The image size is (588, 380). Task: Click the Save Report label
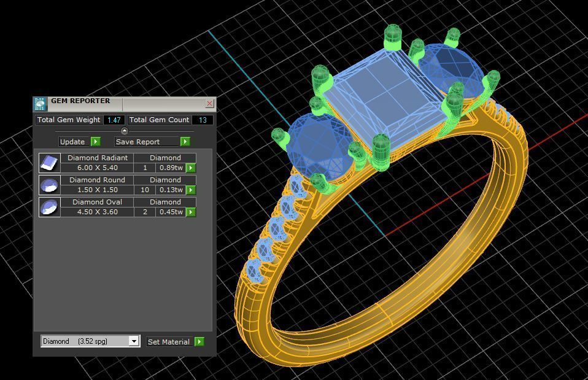pos(147,142)
